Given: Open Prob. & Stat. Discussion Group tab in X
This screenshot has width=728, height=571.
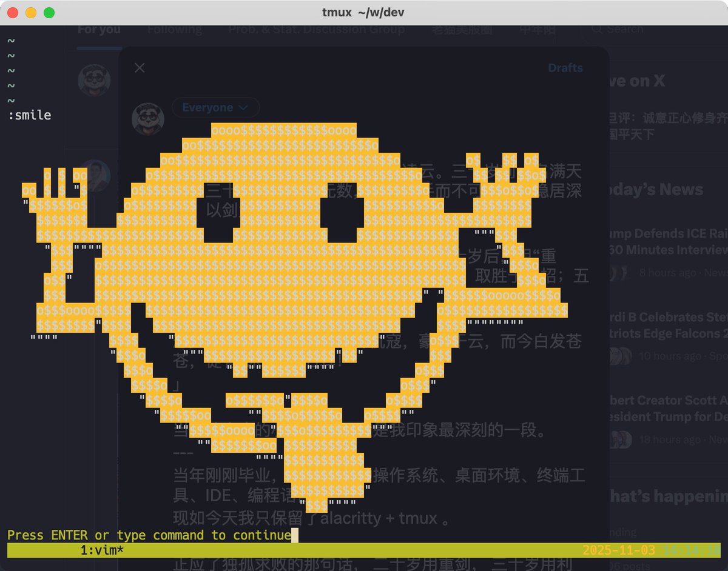Looking at the screenshot, I should coord(316,30).
